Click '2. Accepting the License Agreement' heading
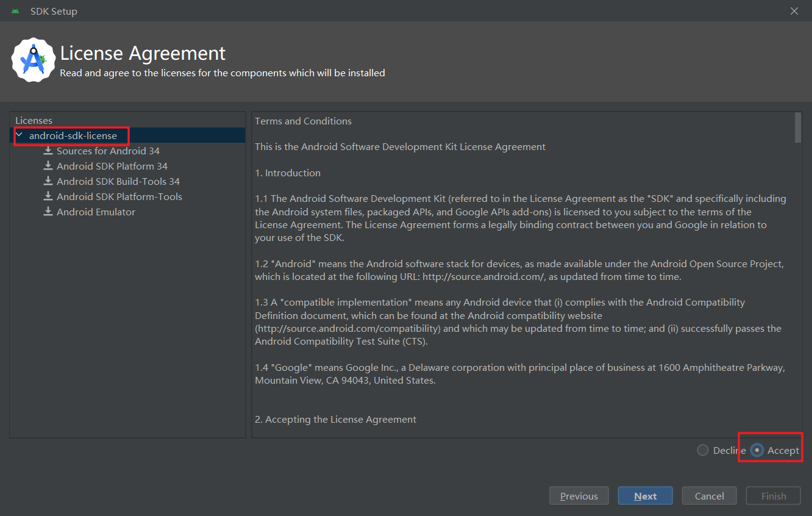 click(336, 419)
